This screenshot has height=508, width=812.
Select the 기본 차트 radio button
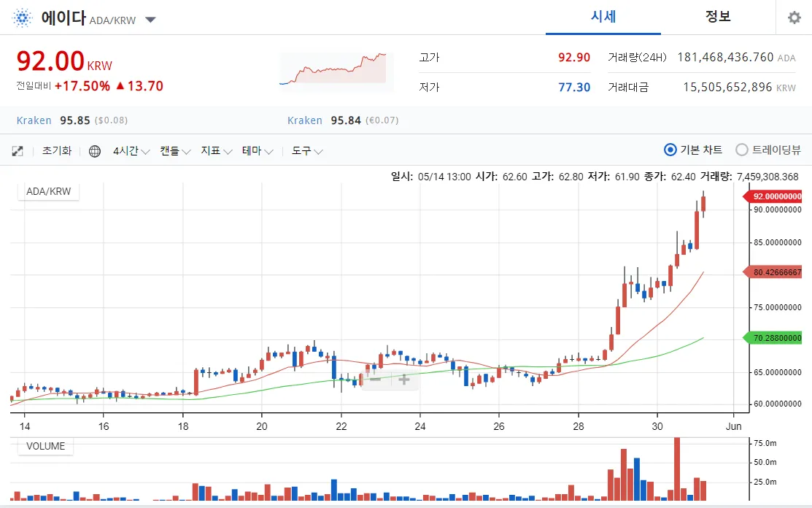coord(670,150)
